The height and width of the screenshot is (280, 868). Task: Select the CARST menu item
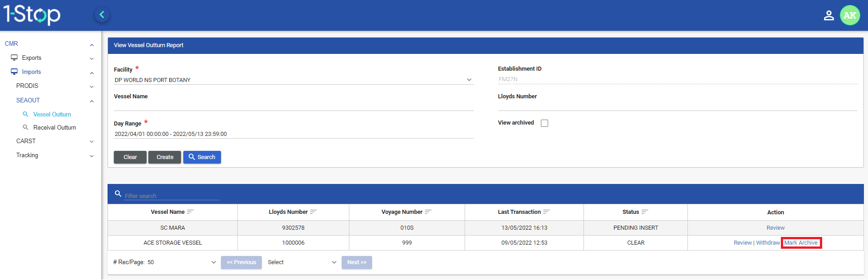[x=26, y=141]
